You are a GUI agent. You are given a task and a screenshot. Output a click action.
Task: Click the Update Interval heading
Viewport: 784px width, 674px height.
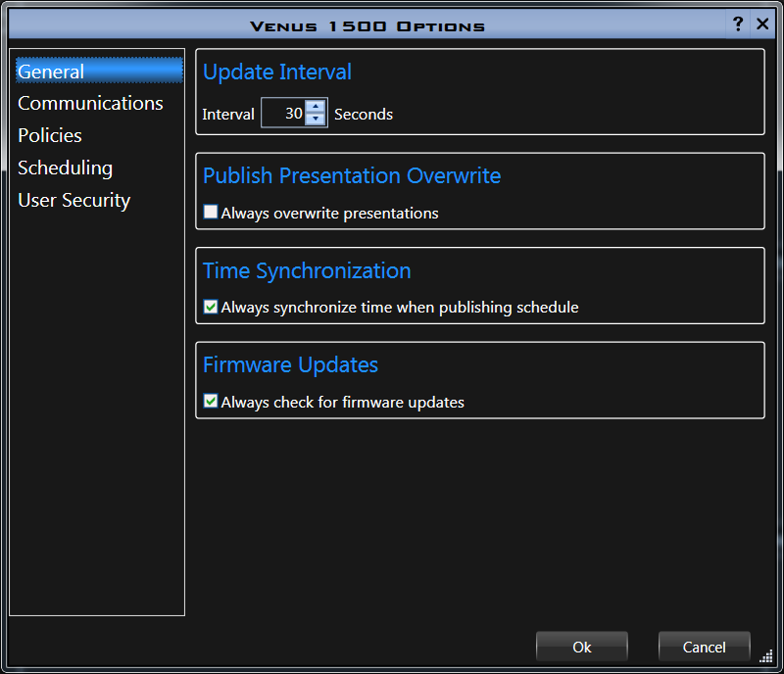(x=277, y=72)
